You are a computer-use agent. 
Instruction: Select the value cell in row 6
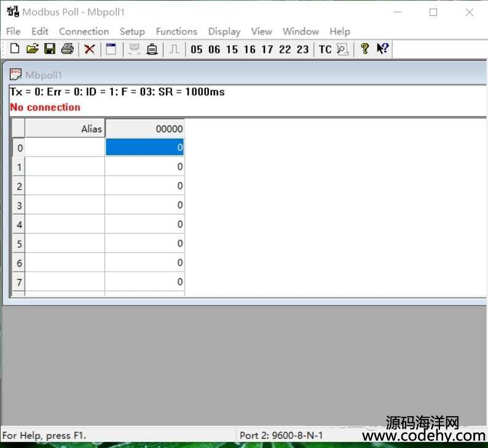[x=144, y=262]
